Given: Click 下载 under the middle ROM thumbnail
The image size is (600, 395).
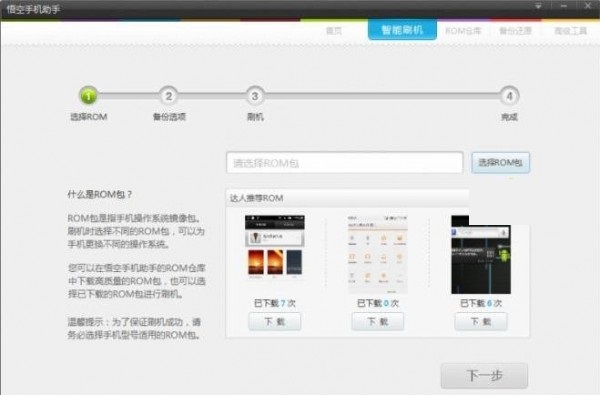Looking at the screenshot, I should 378,322.
